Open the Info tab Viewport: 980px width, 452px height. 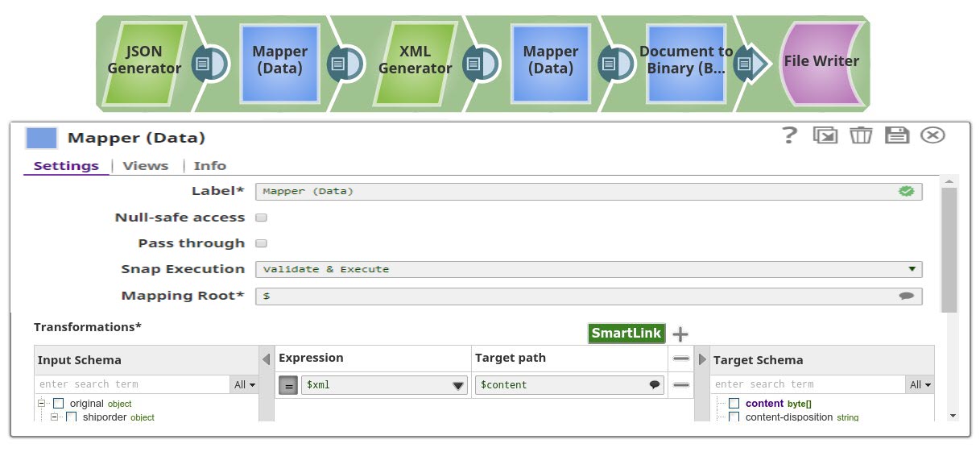pyautogui.click(x=210, y=166)
